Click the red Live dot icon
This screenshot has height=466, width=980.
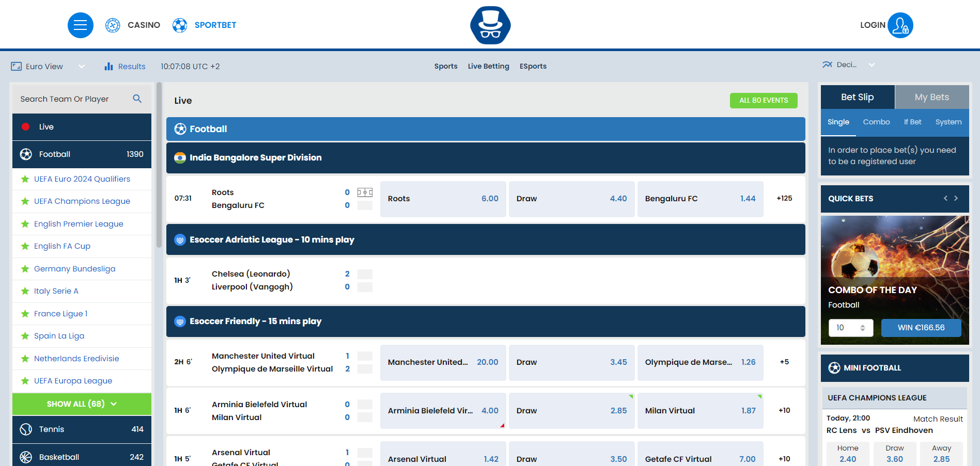pos(25,127)
